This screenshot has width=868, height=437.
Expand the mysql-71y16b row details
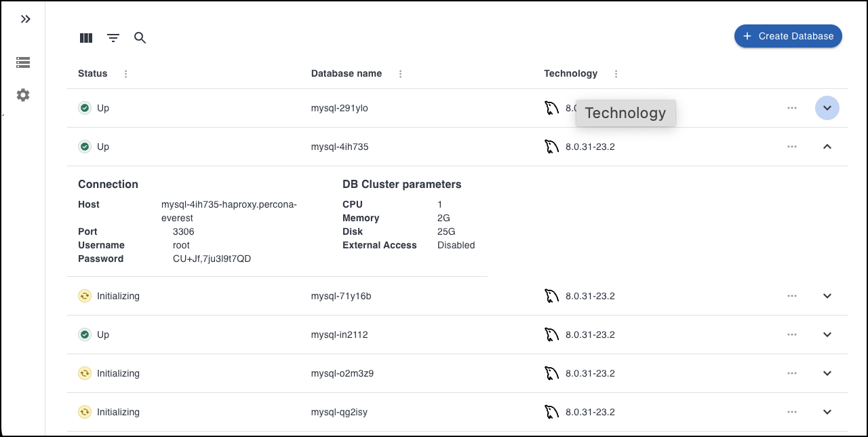click(x=827, y=296)
